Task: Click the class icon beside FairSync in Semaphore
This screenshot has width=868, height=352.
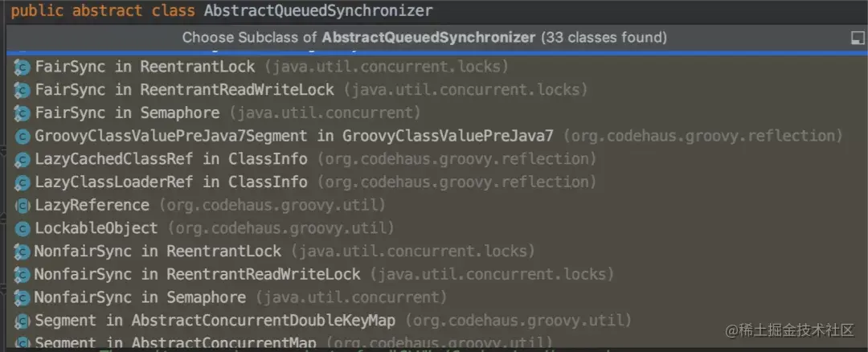Action: pos(23,113)
